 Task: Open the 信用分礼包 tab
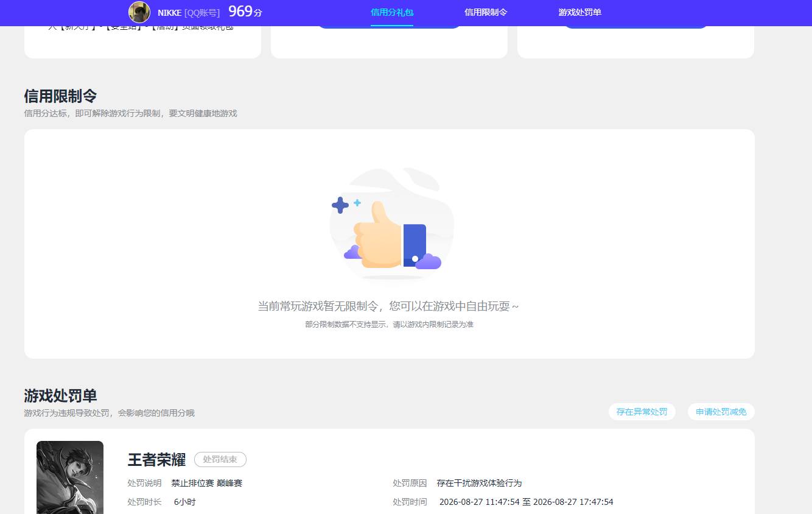click(392, 12)
